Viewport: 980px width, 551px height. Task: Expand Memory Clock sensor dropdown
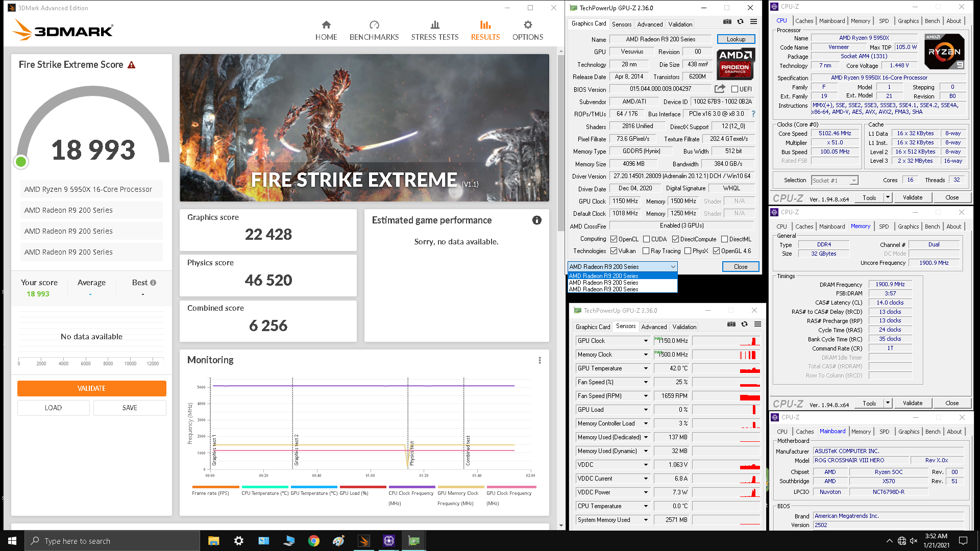pos(646,355)
